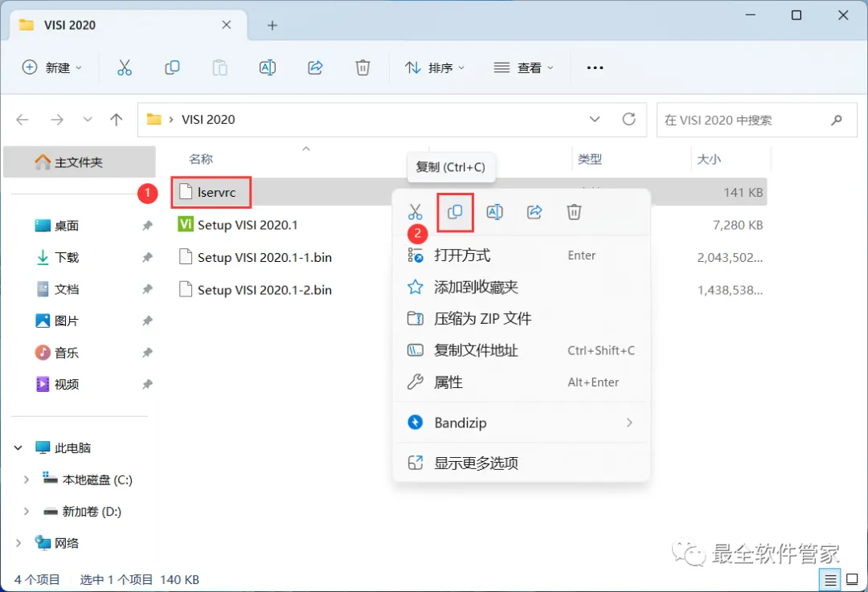
Task: Click the Copy icon in the context menu
Action: coord(455,212)
